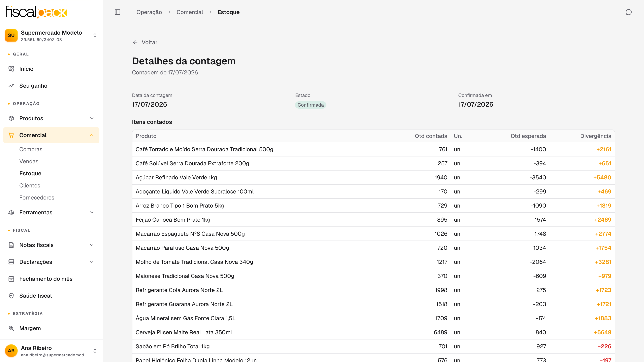Open Saúde fiscal page
The image size is (644, 362).
51,296
